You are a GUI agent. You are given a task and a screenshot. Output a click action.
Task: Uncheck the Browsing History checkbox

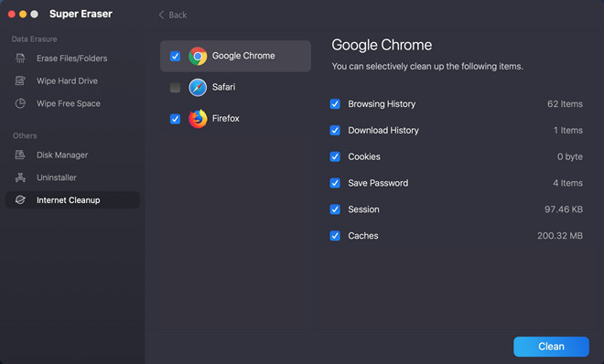click(335, 104)
